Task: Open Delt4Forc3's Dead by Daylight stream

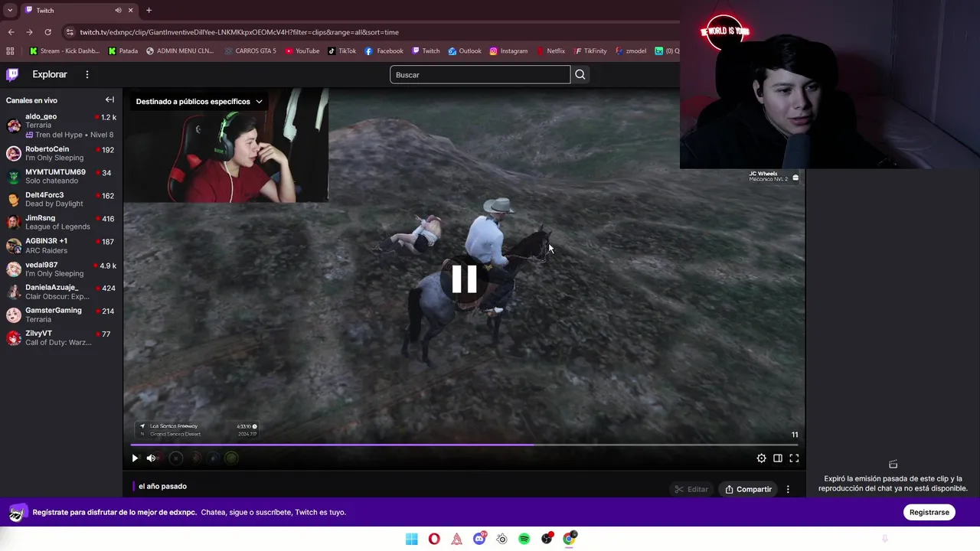Action: 61,199
